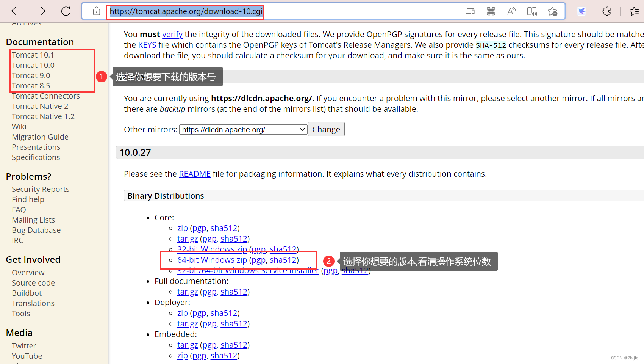Open the Xunlei download extension

pos(581,11)
